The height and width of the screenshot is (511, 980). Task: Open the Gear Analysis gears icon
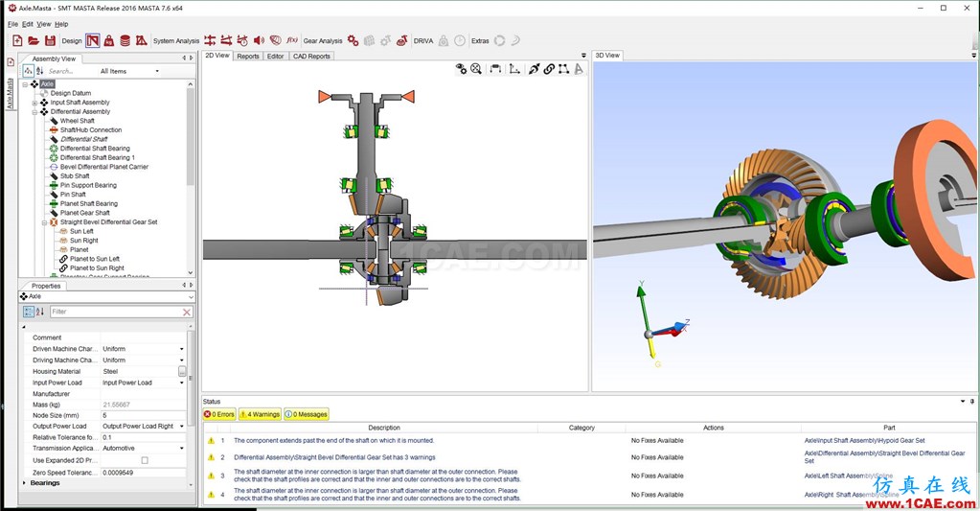click(353, 40)
